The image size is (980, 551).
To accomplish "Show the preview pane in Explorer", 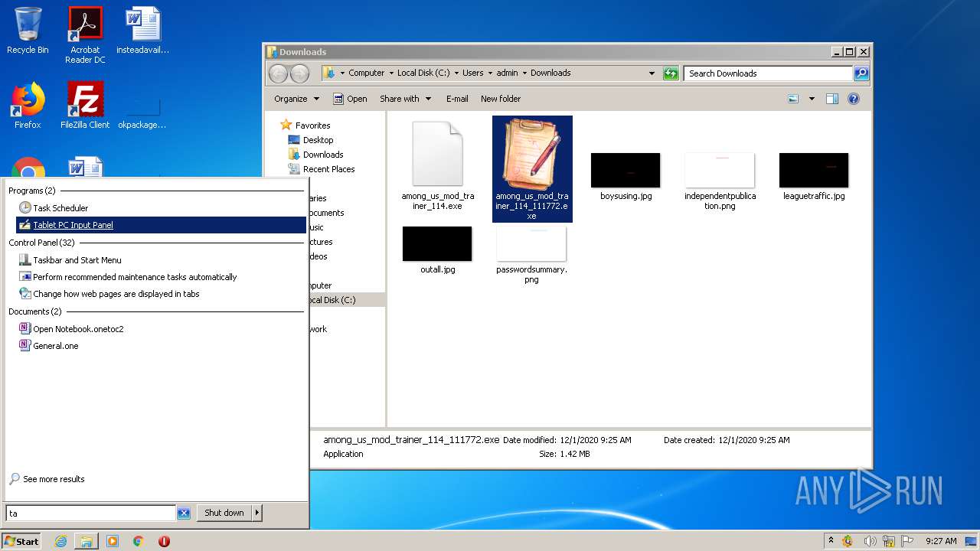I will coord(832,99).
